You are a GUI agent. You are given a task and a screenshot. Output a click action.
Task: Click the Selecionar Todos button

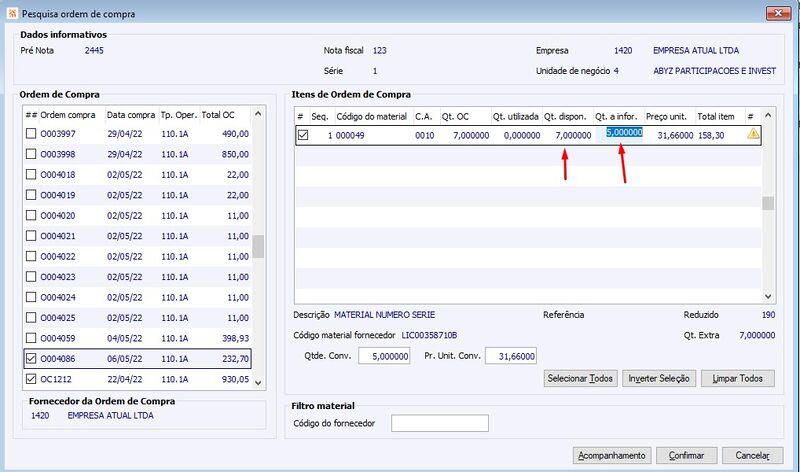[580, 378]
